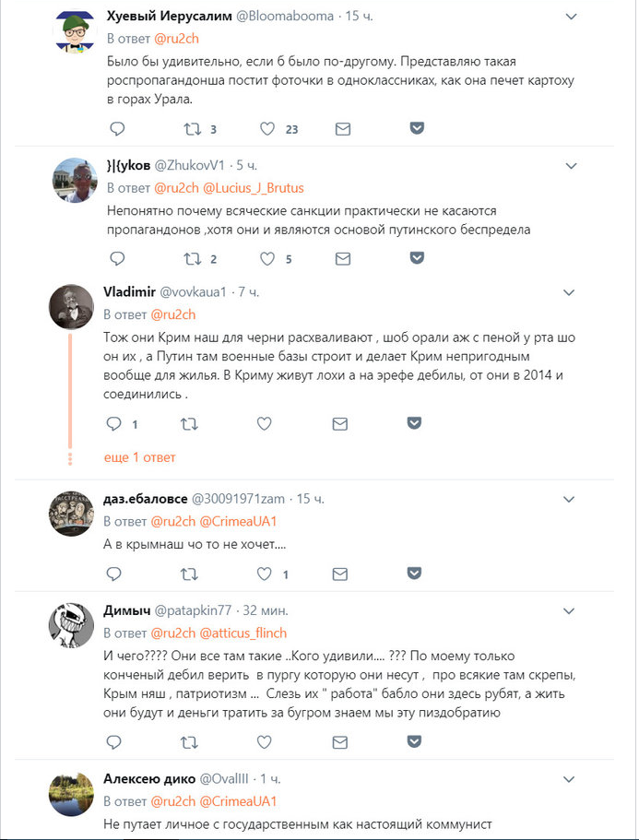Retweet the tweet by 30091971zam
Screen dimensions: 639x840
189,574
